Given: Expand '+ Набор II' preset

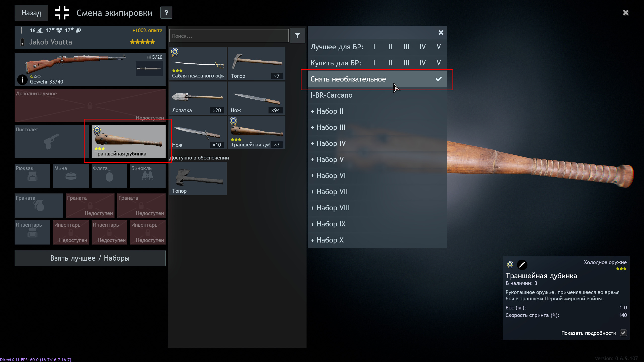Looking at the screenshot, I should coord(327,111).
